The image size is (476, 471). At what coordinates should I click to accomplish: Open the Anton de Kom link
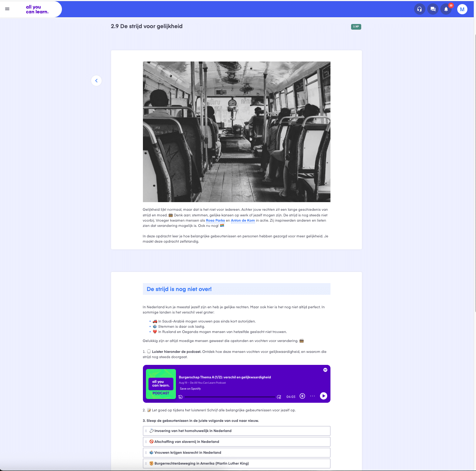point(243,220)
